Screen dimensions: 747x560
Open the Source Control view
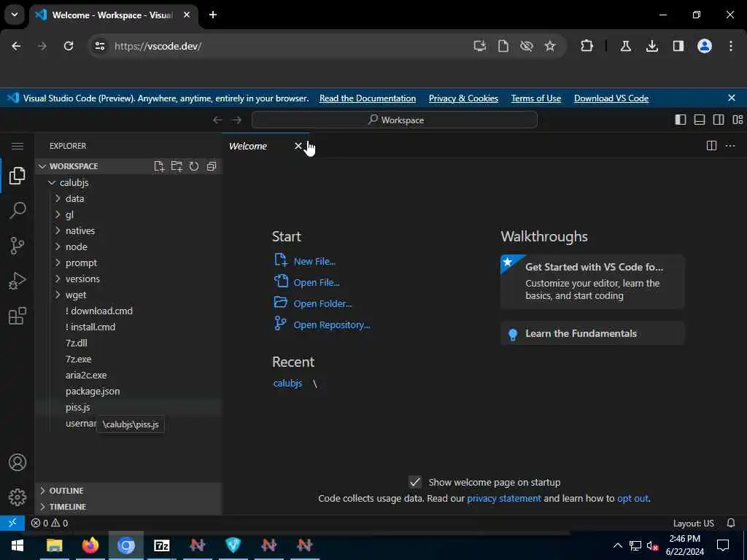(18, 246)
